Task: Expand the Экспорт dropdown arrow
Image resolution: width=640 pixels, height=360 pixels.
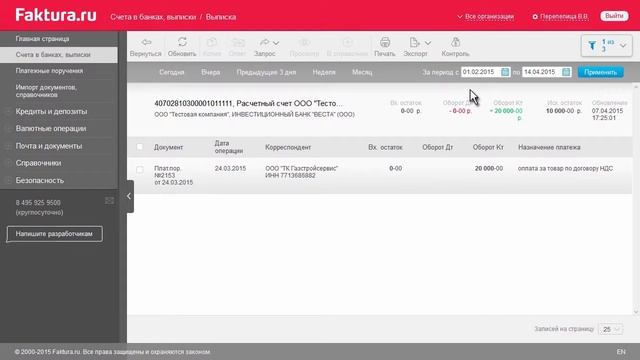Action: (x=428, y=43)
